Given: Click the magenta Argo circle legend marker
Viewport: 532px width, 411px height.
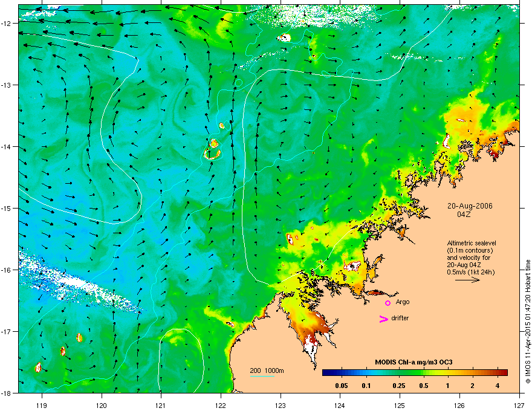Looking at the screenshot, I should [388, 303].
